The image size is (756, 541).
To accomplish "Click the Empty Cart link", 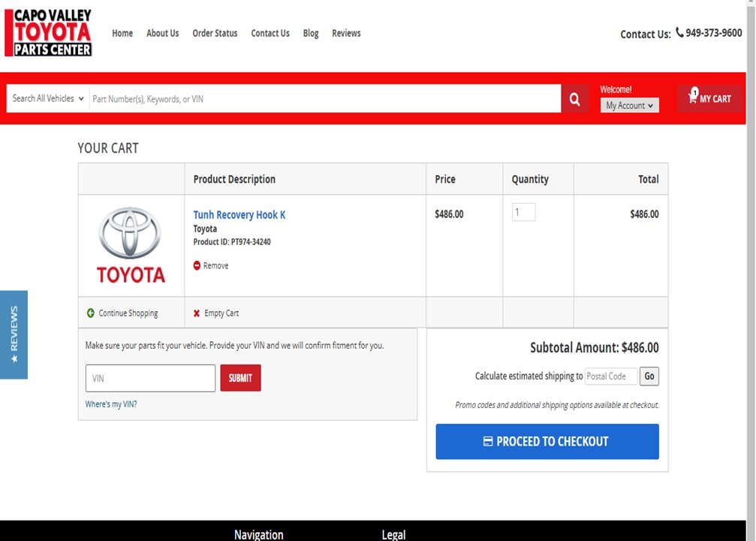I will [221, 313].
